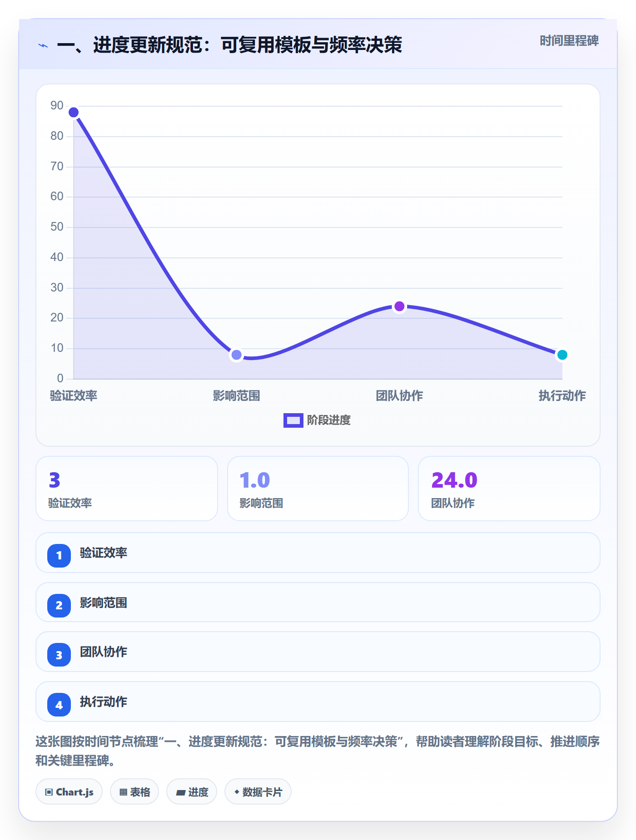Click the 团队协作 text in list row 3
This screenshot has height=840, width=636.
(x=104, y=652)
